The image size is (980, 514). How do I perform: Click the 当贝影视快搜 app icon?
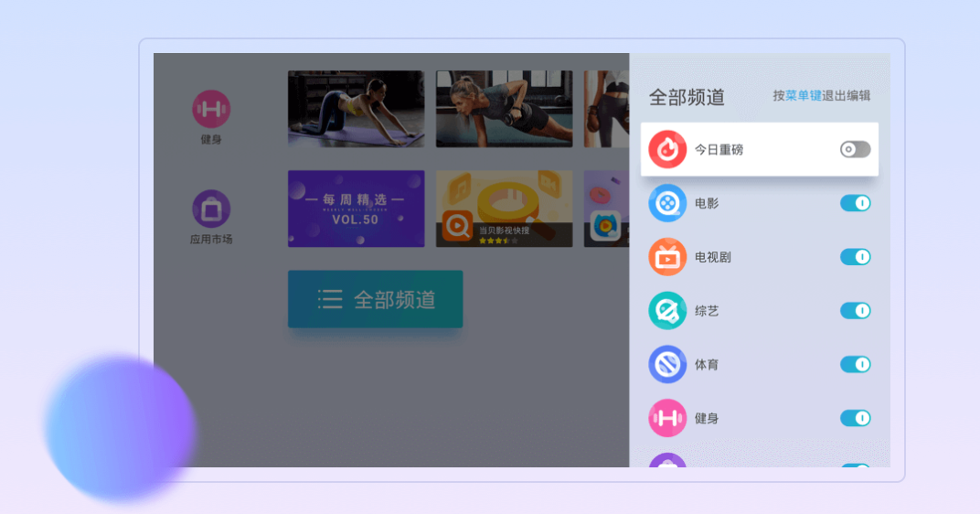click(x=456, y=225)
